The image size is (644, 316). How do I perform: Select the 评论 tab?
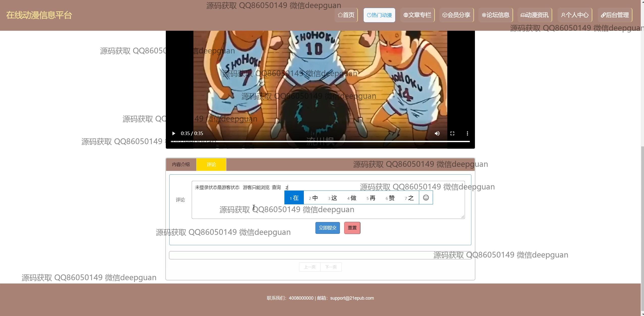[x=211, y=165]
